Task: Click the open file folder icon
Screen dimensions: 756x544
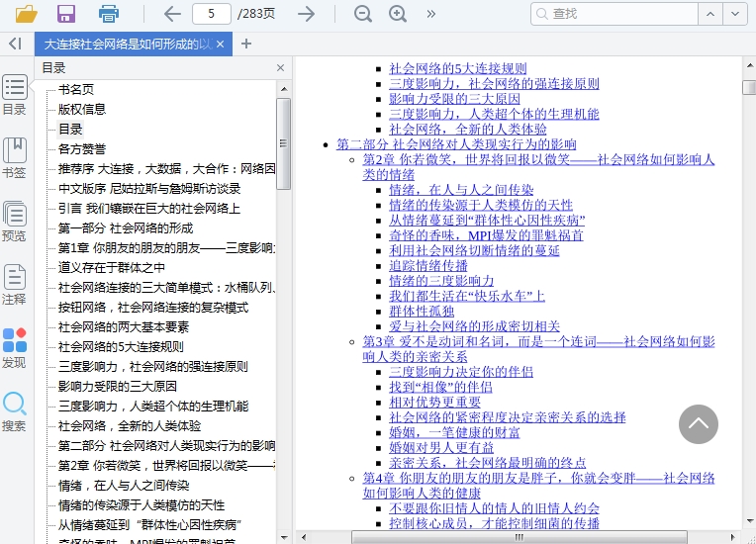Action: (27, 14)
